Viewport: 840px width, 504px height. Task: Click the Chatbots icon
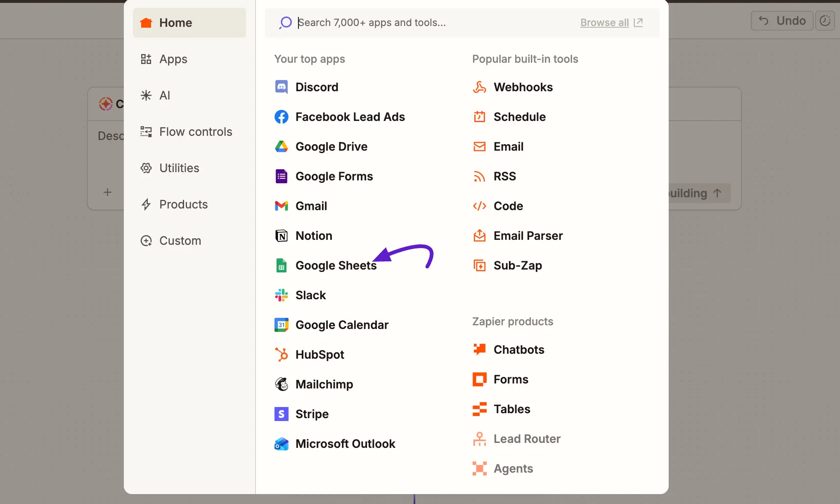point(479,350)
